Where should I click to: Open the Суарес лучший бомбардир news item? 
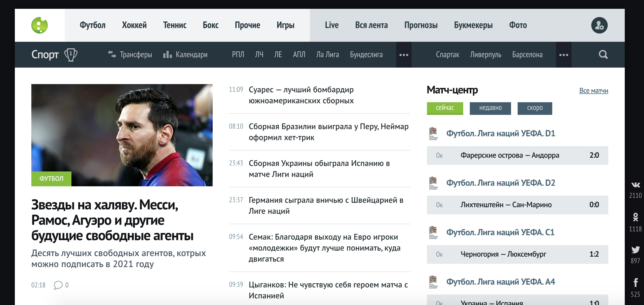[x=301, y=95]
